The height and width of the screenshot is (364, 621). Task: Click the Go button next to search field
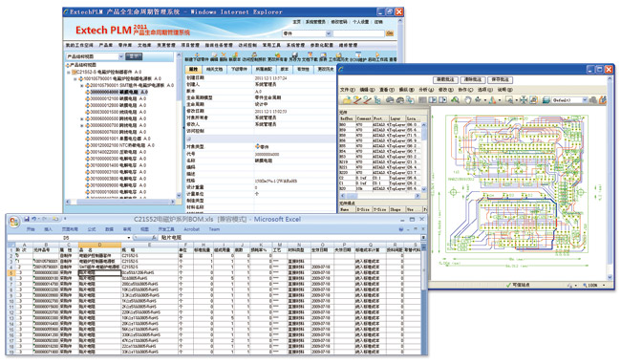(x=390, y=33)
